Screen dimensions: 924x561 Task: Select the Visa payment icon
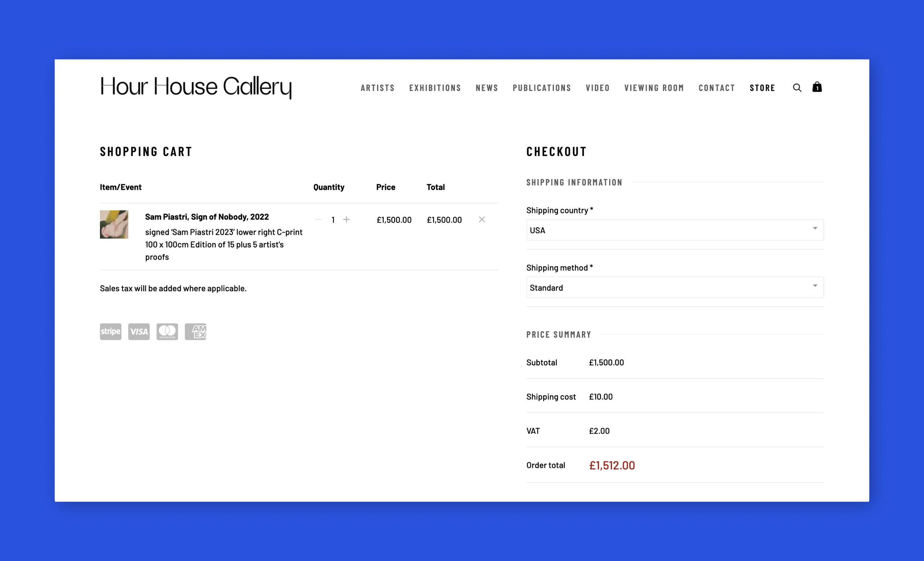click(139, 331)
